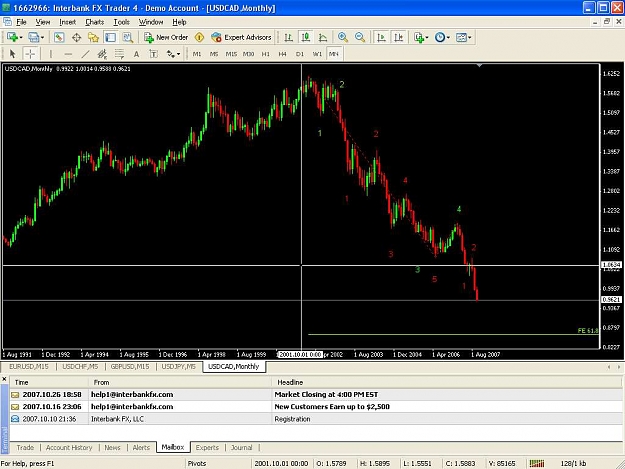The image size is (625, 469).
Task: Select the Equidistant Channel tool
Action: [x=102, y=54]
